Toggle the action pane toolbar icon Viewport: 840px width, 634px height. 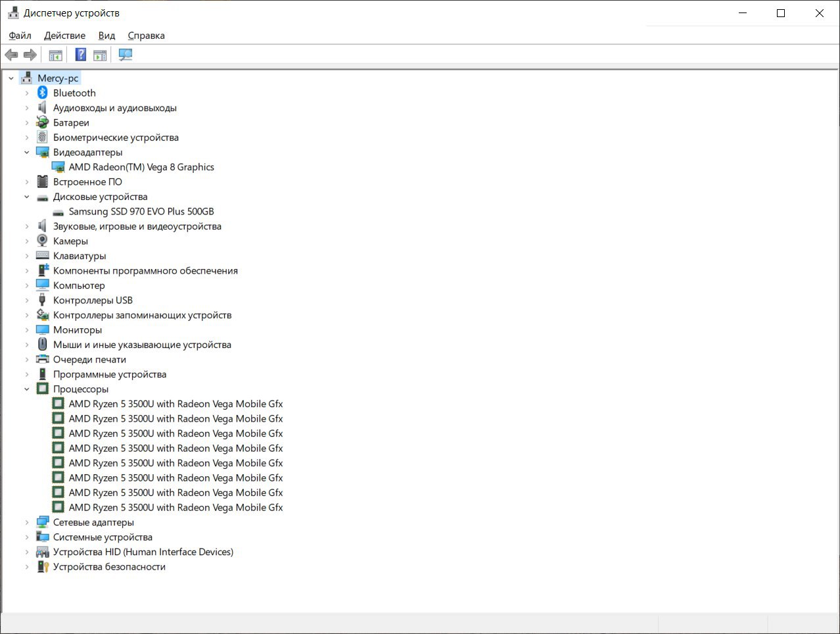coord(100,55)
